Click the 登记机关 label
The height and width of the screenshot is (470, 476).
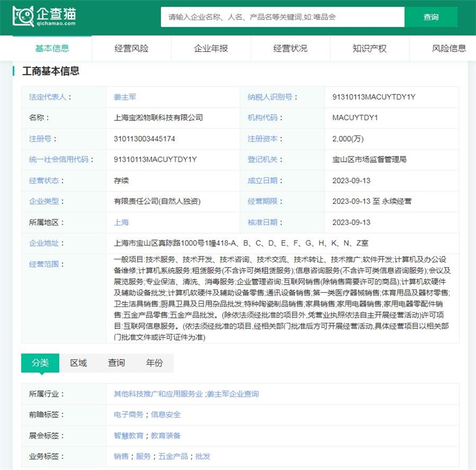[x=262, y=160]
